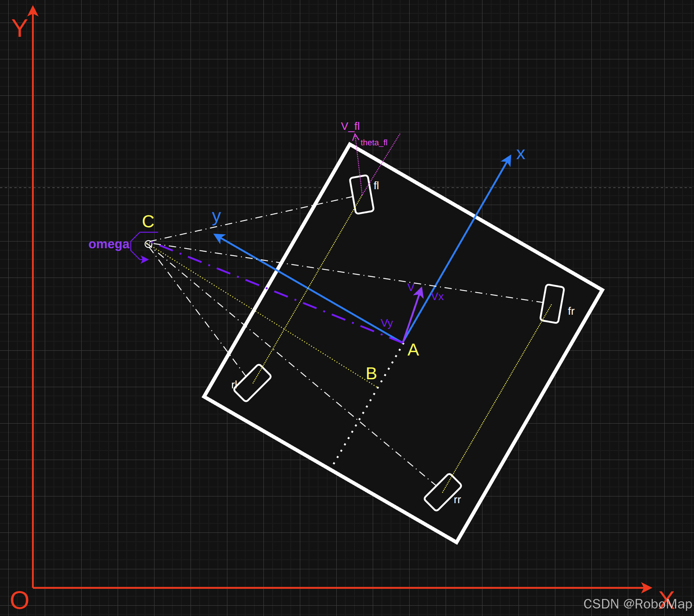Select the blue lowercase "x" axis label

(520, 154)
